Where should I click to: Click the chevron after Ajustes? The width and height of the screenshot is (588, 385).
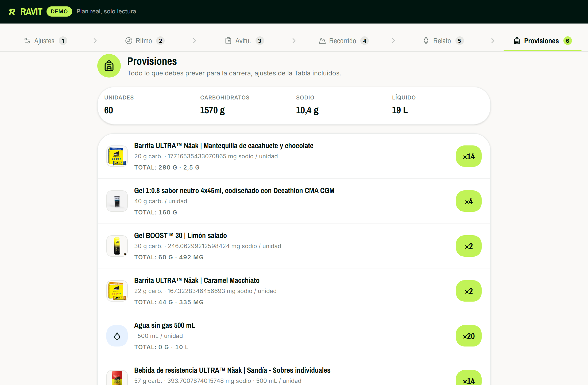[x=95, y=41]
